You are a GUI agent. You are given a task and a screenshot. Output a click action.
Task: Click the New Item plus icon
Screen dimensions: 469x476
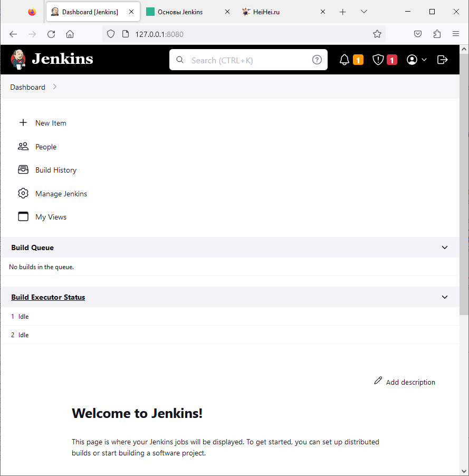(x=23, y=122)
